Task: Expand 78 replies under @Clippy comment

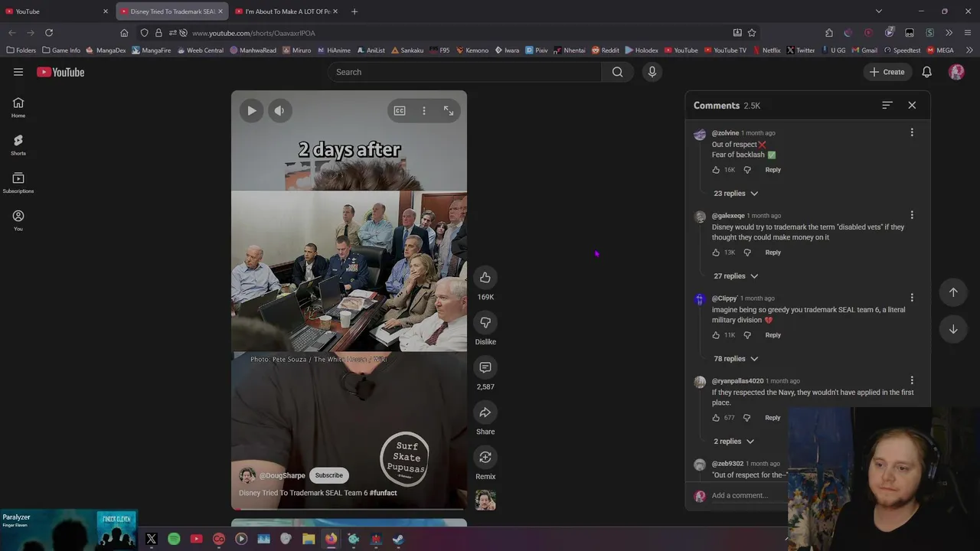Action: pyautogui.click(x=736, y=359)
